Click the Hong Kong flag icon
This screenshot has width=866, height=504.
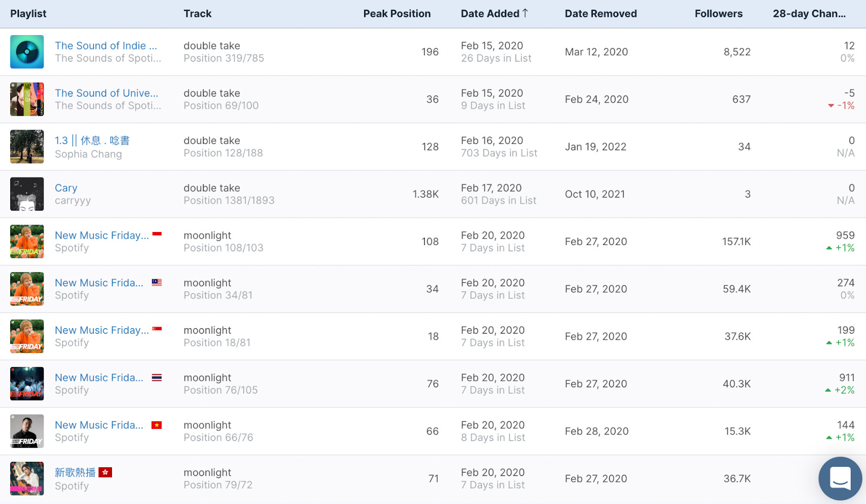[106, 473]
